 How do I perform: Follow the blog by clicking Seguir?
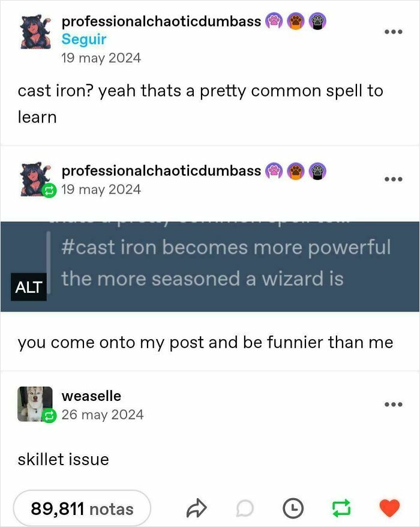83,40
